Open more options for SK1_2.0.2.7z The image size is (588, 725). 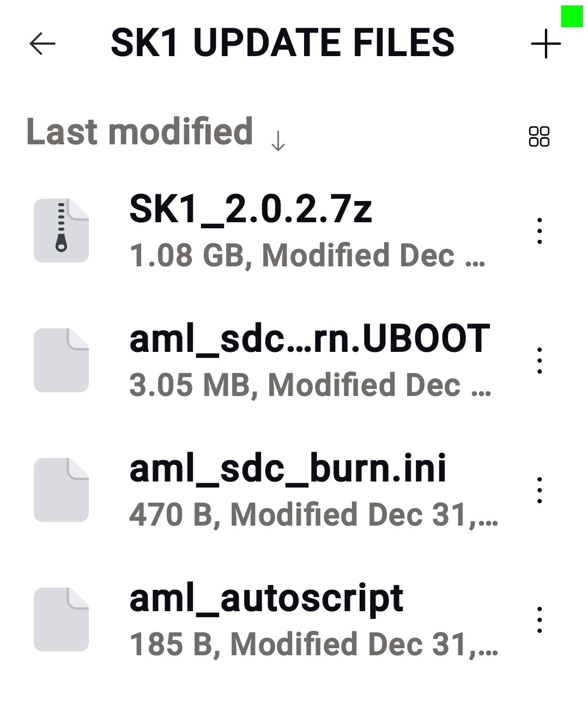(539, 231)
